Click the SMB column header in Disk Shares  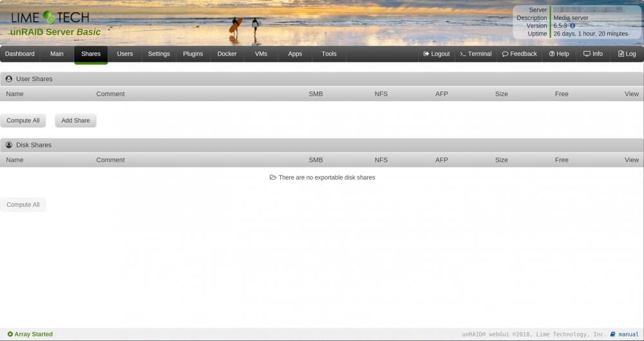tap(316, 160)
